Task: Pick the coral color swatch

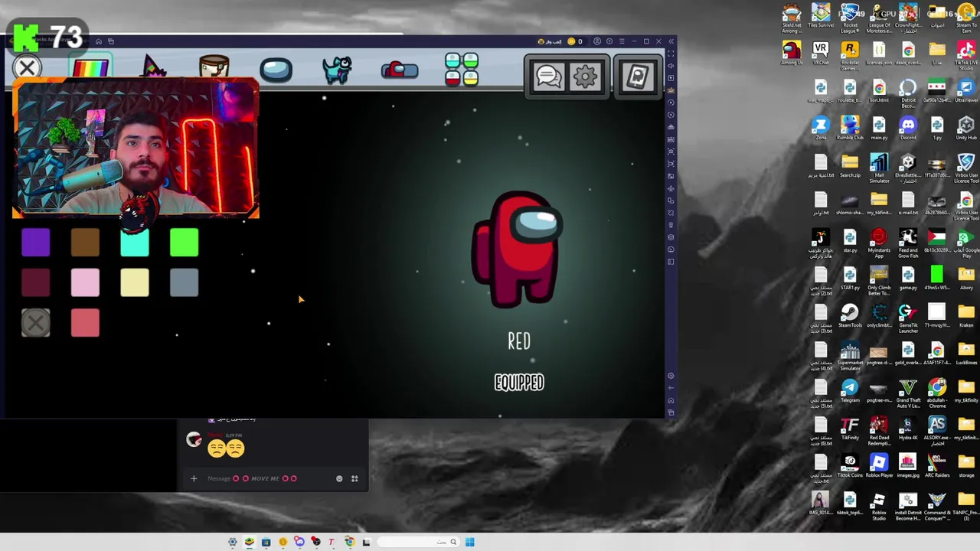Action: 85,323
